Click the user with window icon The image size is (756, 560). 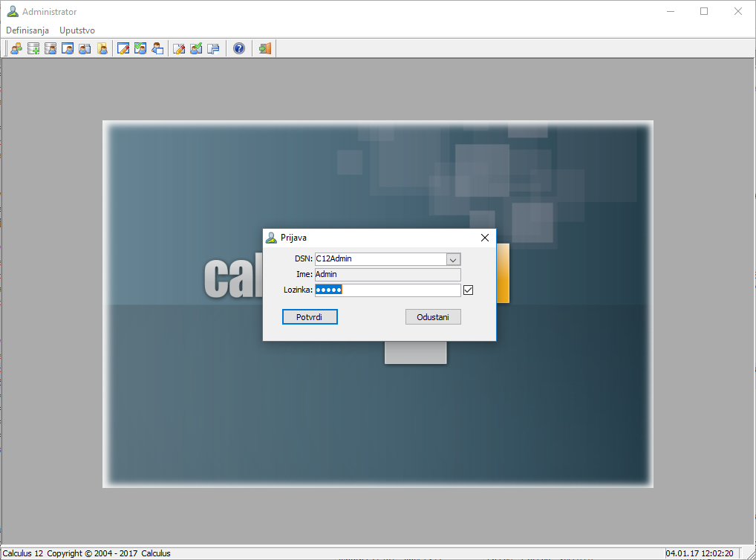point(157,49)
